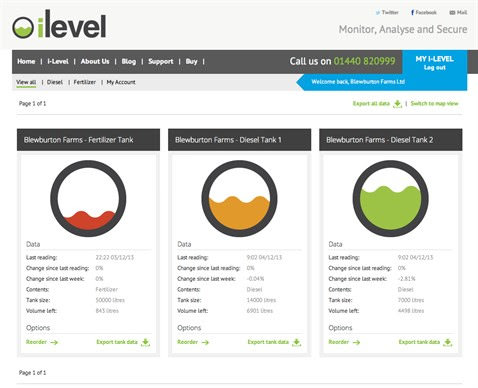
Task: Click the Export all data download icon
Action: (x=397, y=104)
